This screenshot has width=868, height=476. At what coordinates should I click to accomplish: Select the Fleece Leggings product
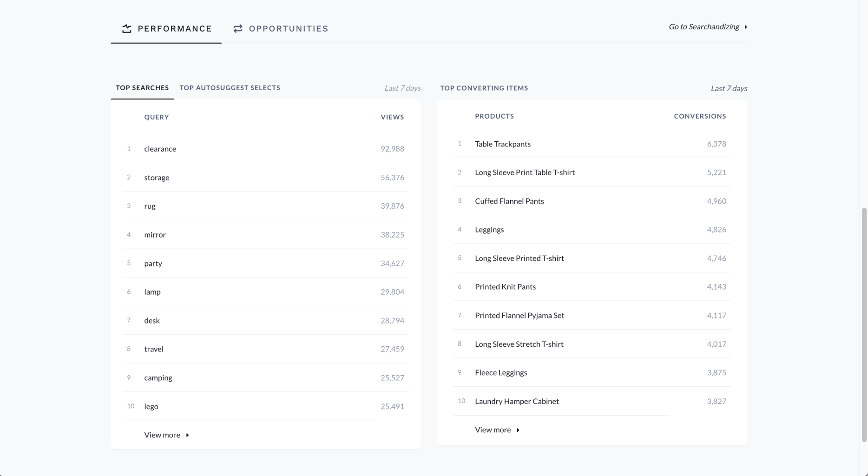[501, 373]
